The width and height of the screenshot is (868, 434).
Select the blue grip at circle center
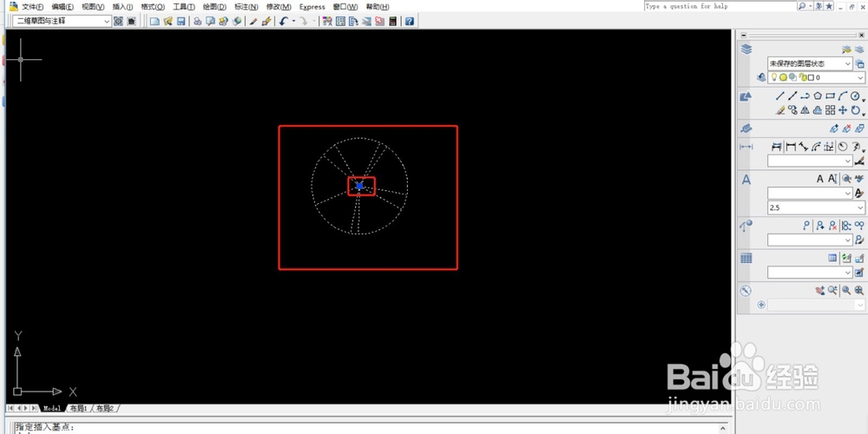click(360, 186)
